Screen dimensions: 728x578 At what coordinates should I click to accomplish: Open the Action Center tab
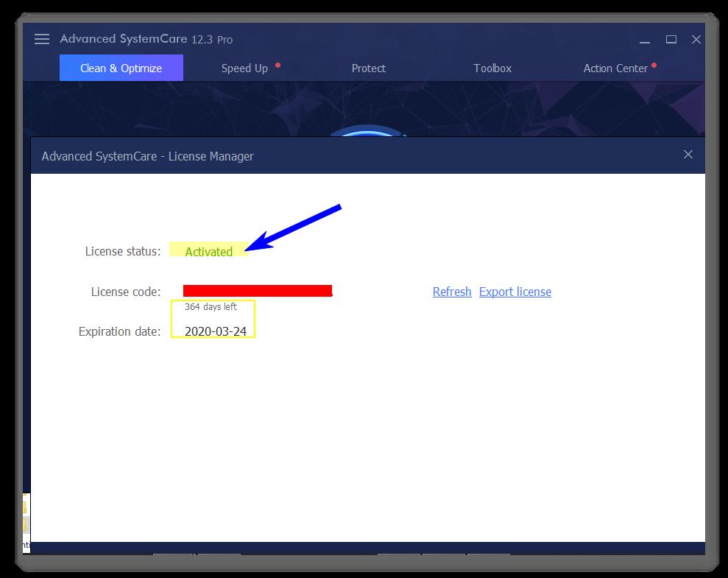point(615,68)
